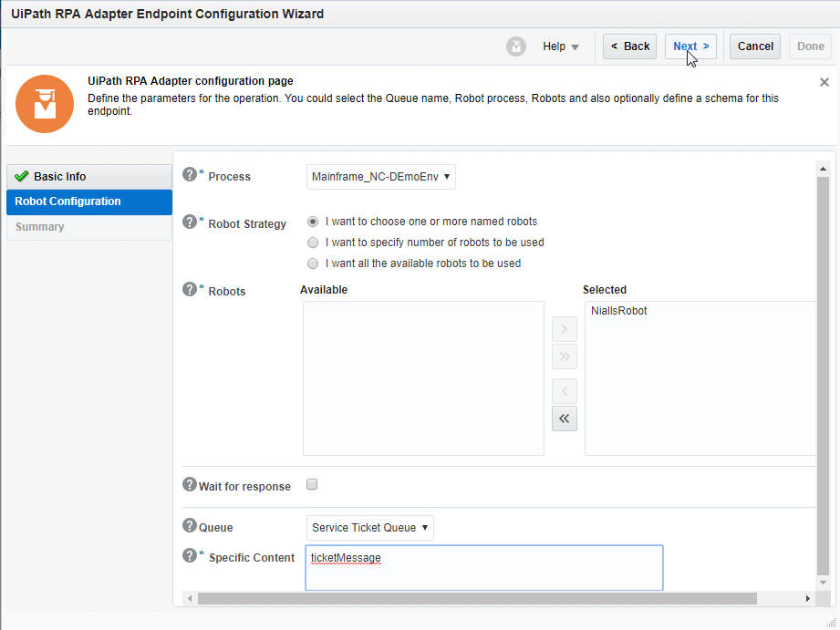This screenshot has height=630, width=840.
Task: Enable the Wait for response checkbox
Action: [312, 484]
